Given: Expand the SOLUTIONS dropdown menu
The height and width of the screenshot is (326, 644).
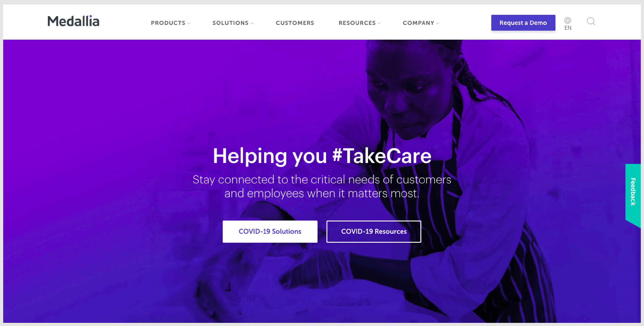Looking at the screenshot, I should tap(233, 23).
